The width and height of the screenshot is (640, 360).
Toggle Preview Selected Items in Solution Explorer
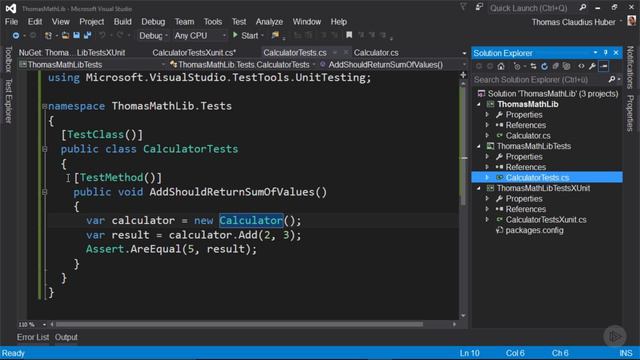[x=604, y=66]
